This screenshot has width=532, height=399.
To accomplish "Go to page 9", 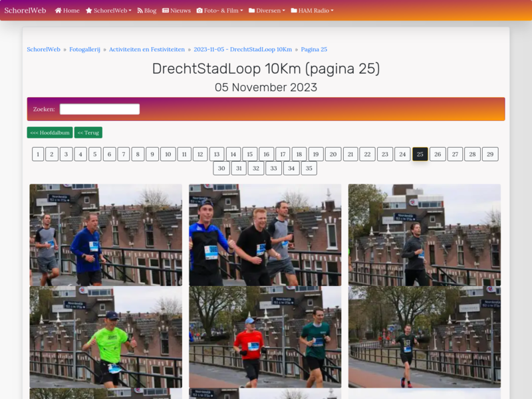I will click(x=152, y=154).
